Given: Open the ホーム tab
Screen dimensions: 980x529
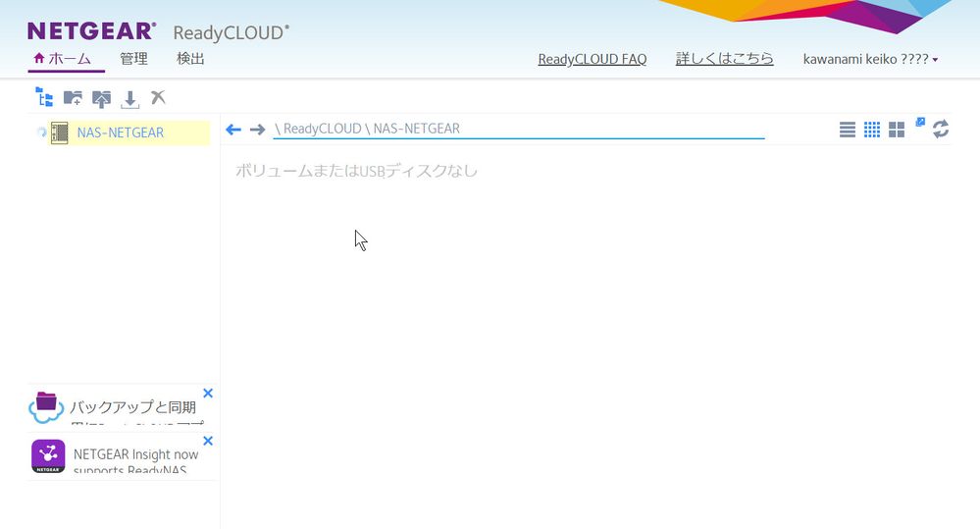Looking at the screenshot, I should point(67,59).
